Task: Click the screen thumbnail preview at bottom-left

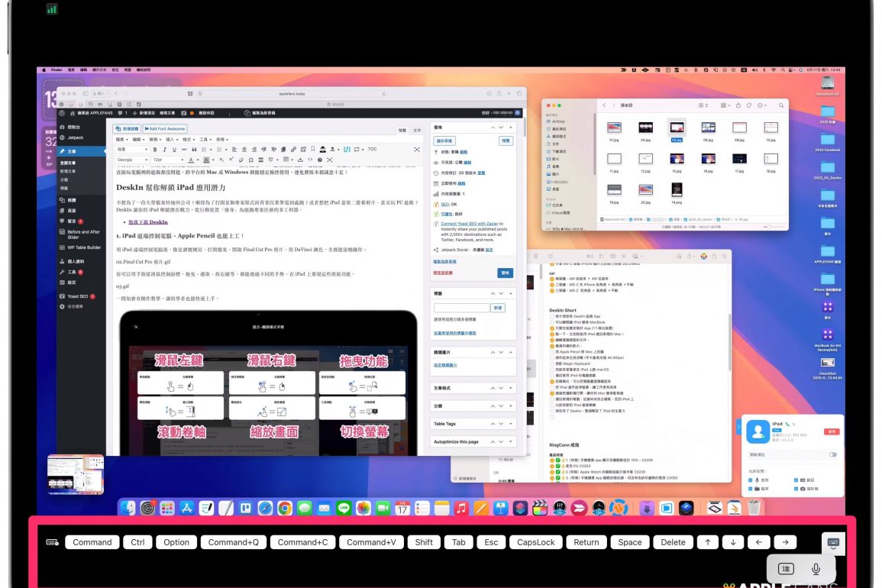Action: pos(75,475)
